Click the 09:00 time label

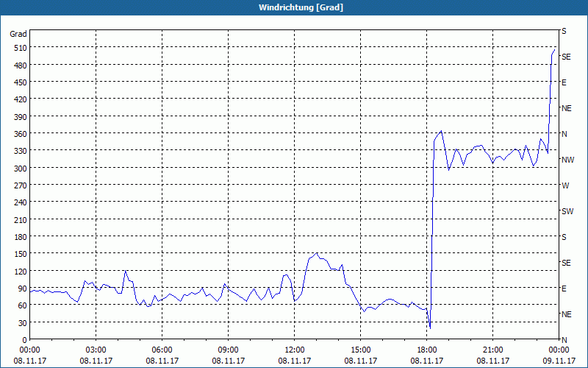pos(229,350)
